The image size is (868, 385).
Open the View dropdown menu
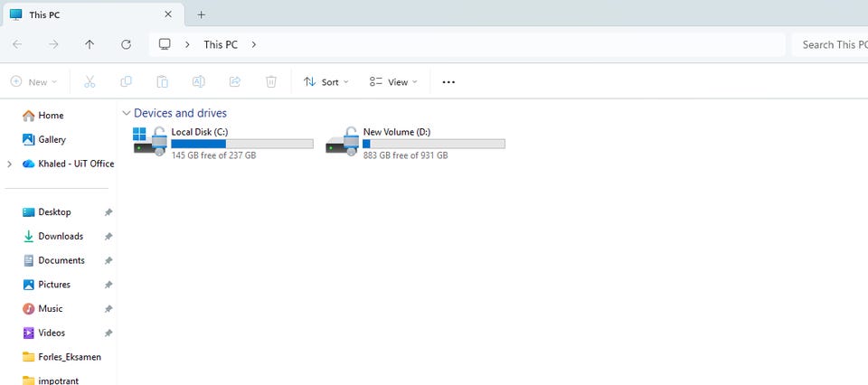pyautogui.click(x=393, y=82)
